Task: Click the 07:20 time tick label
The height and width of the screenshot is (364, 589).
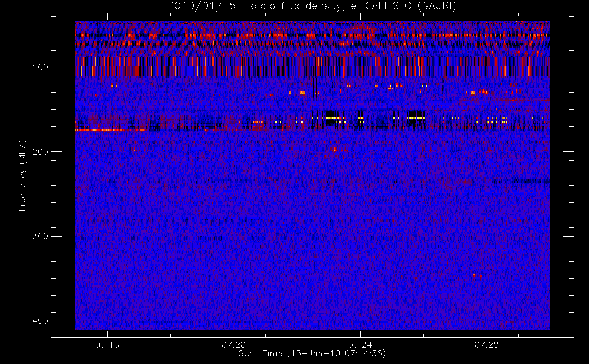Action: pyautogui.click(x=234, y=345)
